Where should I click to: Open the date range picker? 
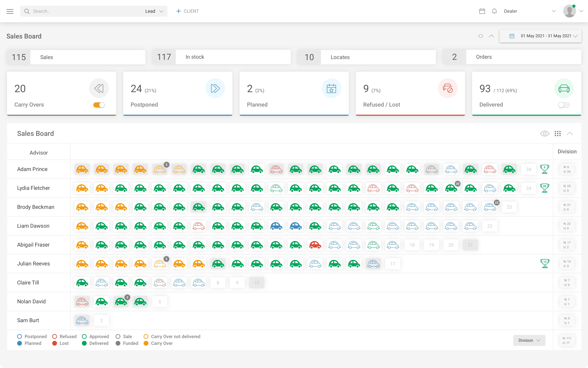coord(540,36)
